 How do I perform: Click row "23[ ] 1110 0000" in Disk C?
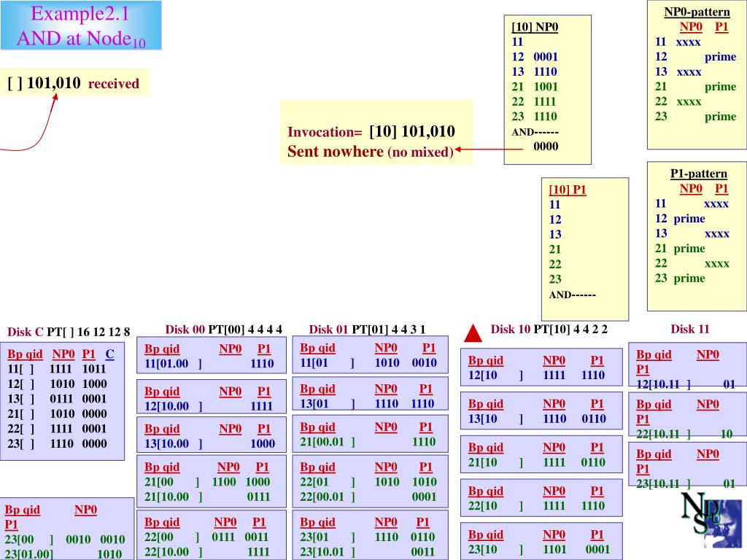pyautogui.click(x=57, y=443)
